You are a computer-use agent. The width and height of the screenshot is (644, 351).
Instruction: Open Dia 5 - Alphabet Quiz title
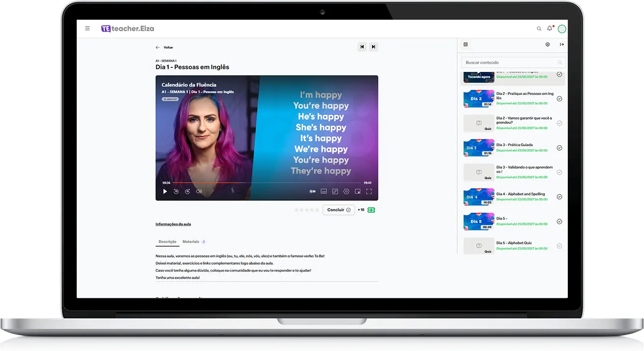click(x=514, y=243)
